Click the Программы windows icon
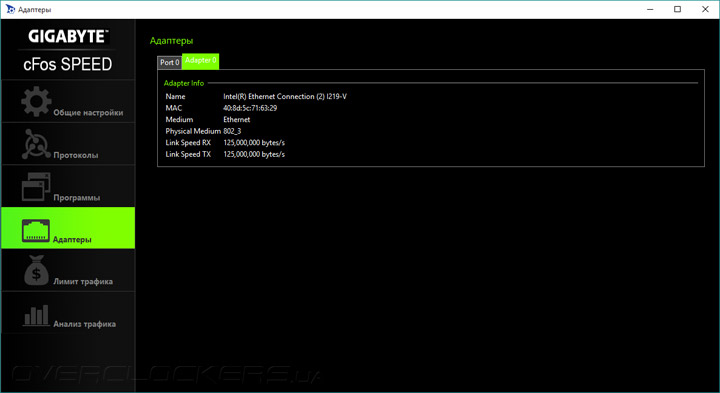The image size is (720, 393). (x=36, y=187)
